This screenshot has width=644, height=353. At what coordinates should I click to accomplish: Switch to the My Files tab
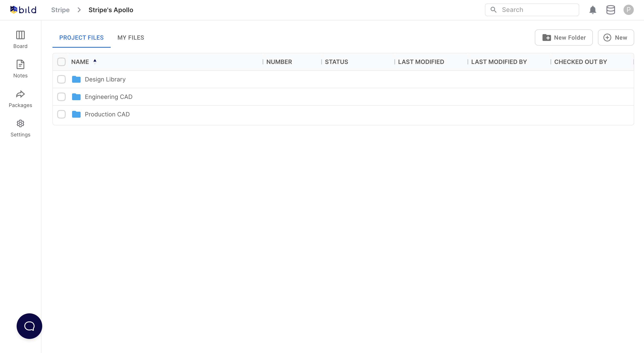131,38
